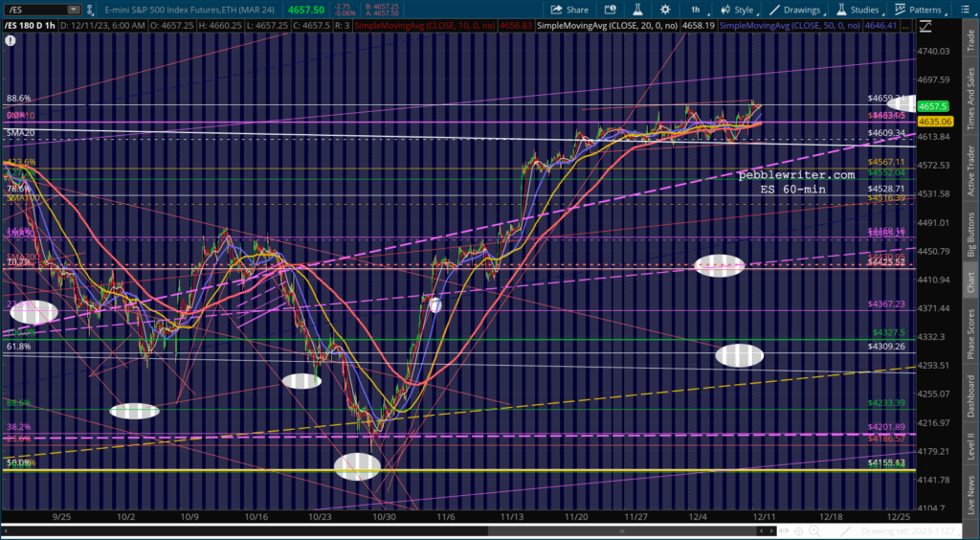Open the Drawings menu
The width and height of the screenshot is (980, 540).
click(x=795, y=10)
